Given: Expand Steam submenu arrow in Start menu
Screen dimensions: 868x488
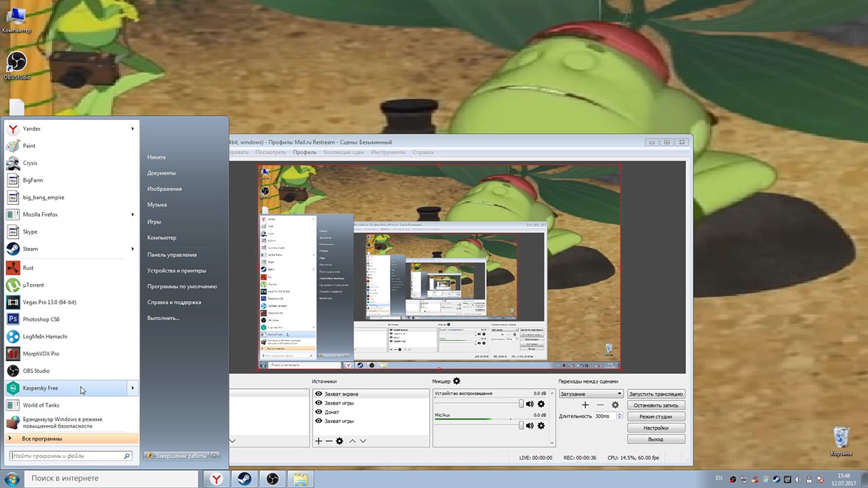Looking at the screenshot, I should click(133, 249).
